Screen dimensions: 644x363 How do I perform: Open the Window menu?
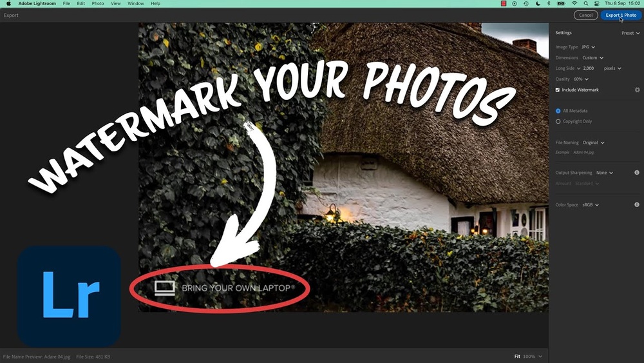click(135, 3)
